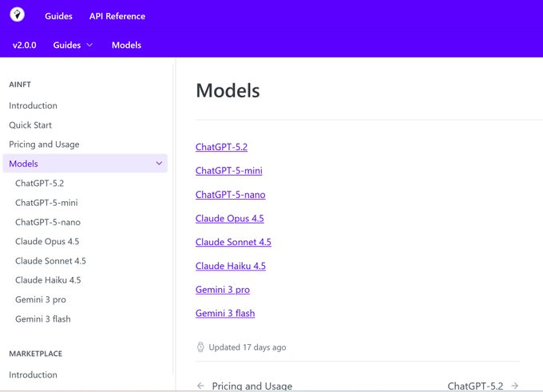
Task: Select the Models breadcrumb in the purple bar
Action: [x=126, y=45]
